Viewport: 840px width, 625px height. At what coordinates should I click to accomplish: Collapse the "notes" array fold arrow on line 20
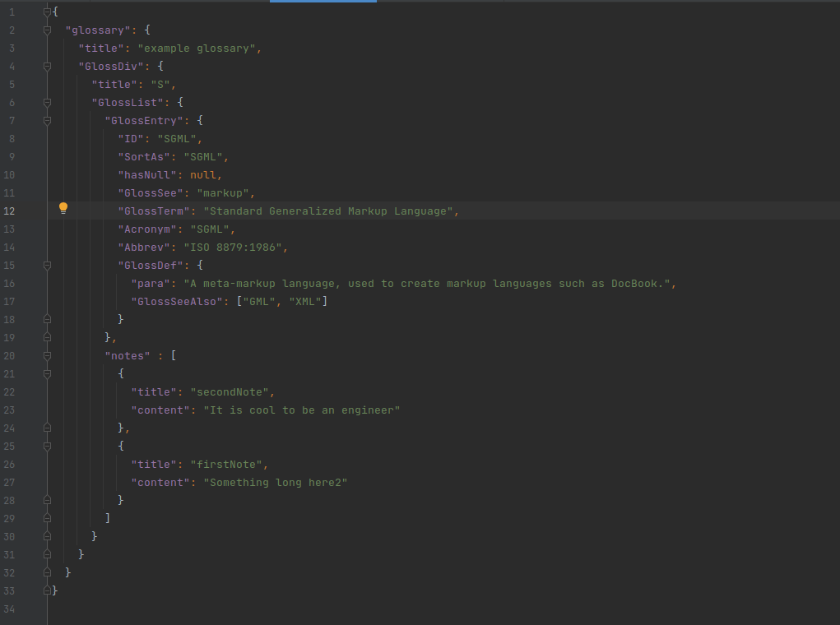pos(47,355)
